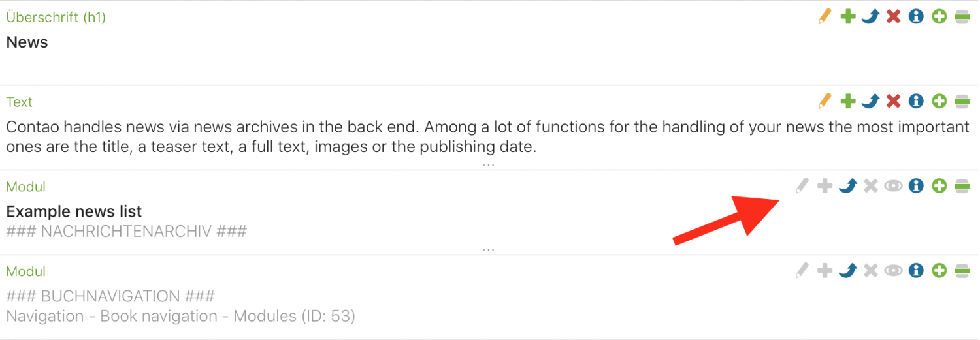The height and width of the screenshot is (340, 980).
Task: Delete the Text element with red X
Action: click(894, 101)
